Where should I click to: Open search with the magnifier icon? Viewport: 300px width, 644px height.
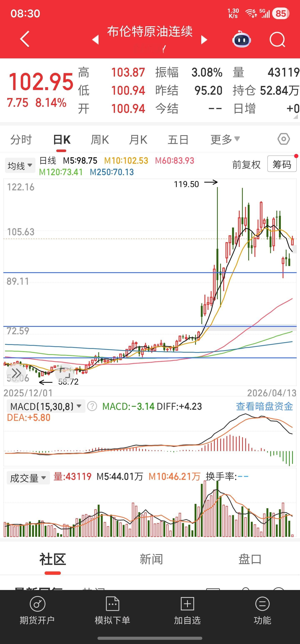pos(277,39)
